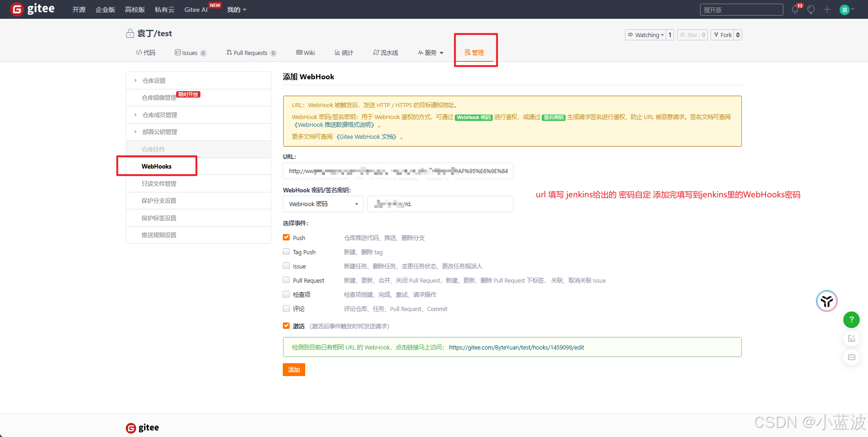
Task: Open the Gitee logo homepage
Action: click(x=32, y=9)
